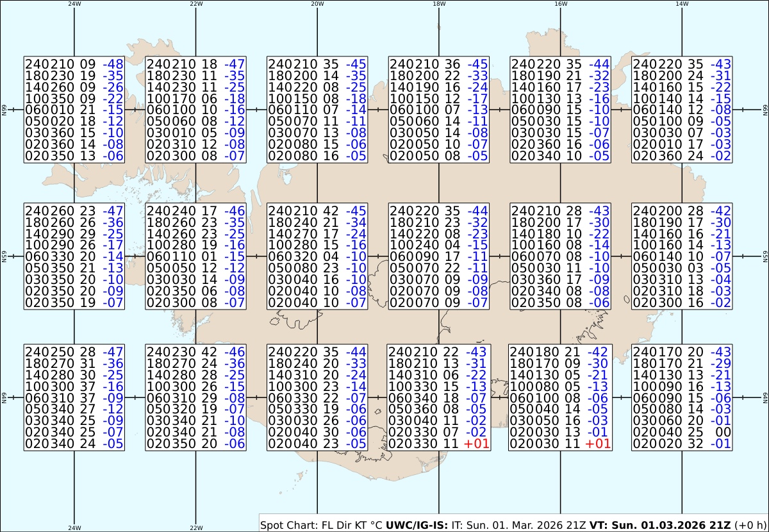The image size is (769, 532).
Task: Pick the entry '060140 12 -08'
Action: point(682,110)
